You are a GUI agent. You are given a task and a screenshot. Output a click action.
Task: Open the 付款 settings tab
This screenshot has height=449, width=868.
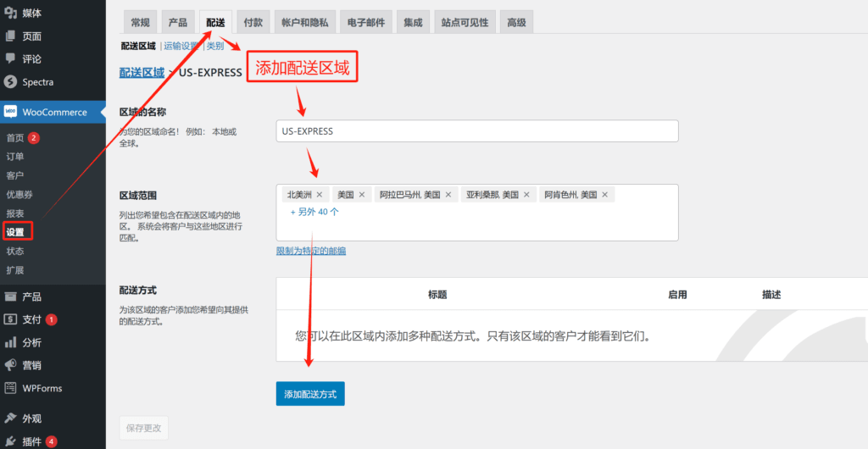253,22
